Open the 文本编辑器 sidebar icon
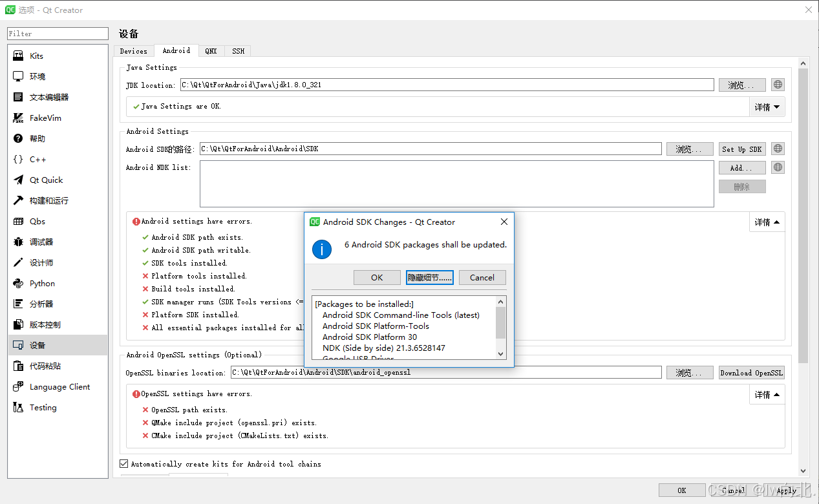819x504 pixels. (18, 97)
